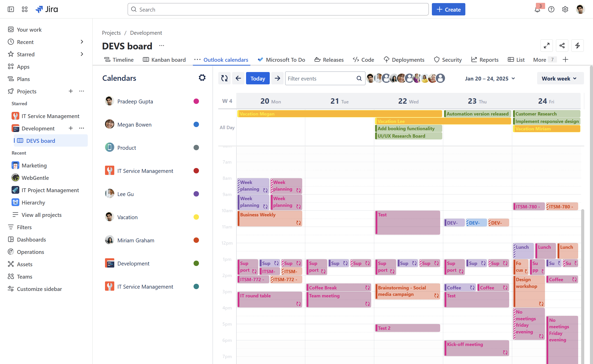Image resolution: width=593 pixels, height=364 pixels.
Task: Toggle Pradeep Gupta calendar color dot
Action: [196, 101]
